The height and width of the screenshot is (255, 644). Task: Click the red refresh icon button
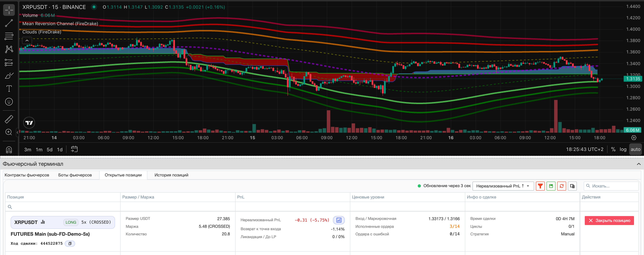coord(562,186)
